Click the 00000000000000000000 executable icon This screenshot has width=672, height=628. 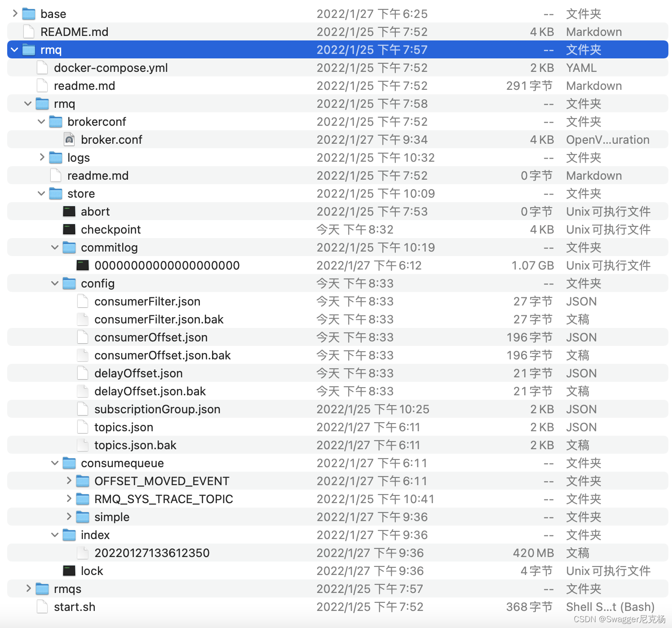[x=83, y=265]
